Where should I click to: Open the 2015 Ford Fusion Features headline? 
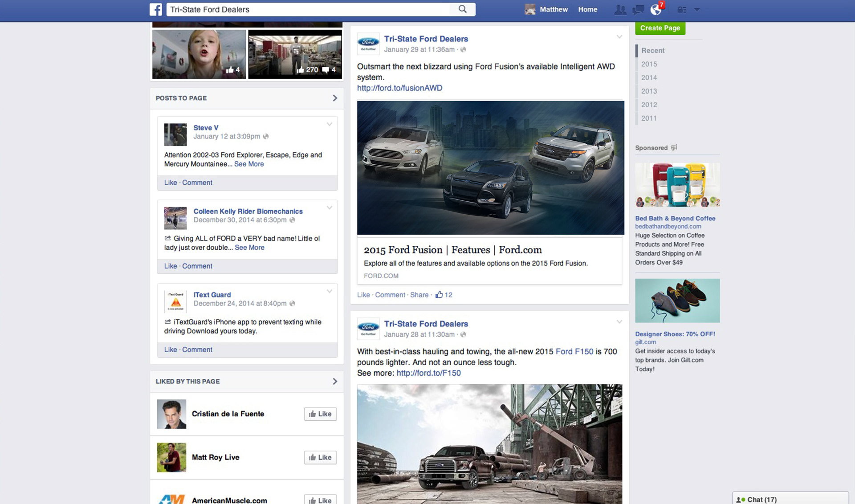[452, 250]
